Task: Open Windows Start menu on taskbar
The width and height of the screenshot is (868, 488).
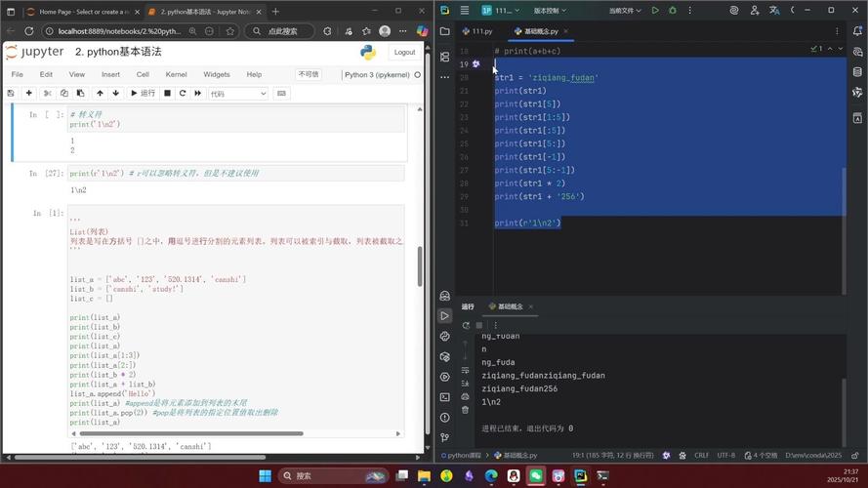Action: tap(266, 476)
